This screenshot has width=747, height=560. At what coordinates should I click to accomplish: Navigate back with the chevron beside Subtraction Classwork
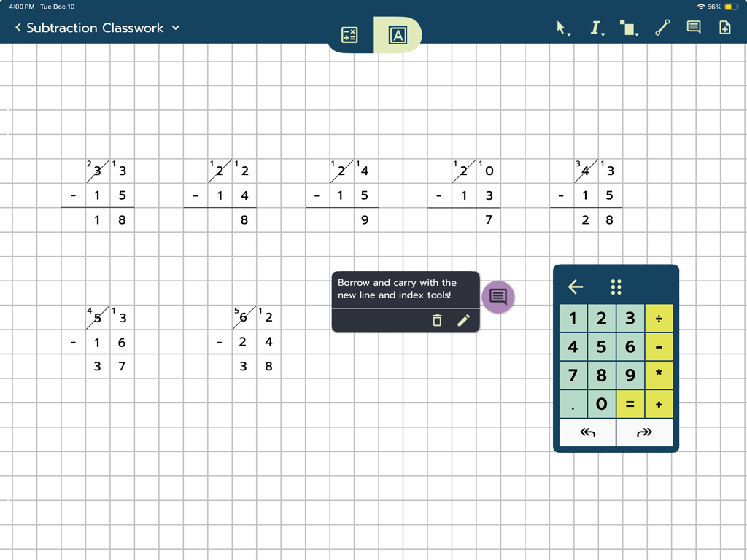point(17,28)
